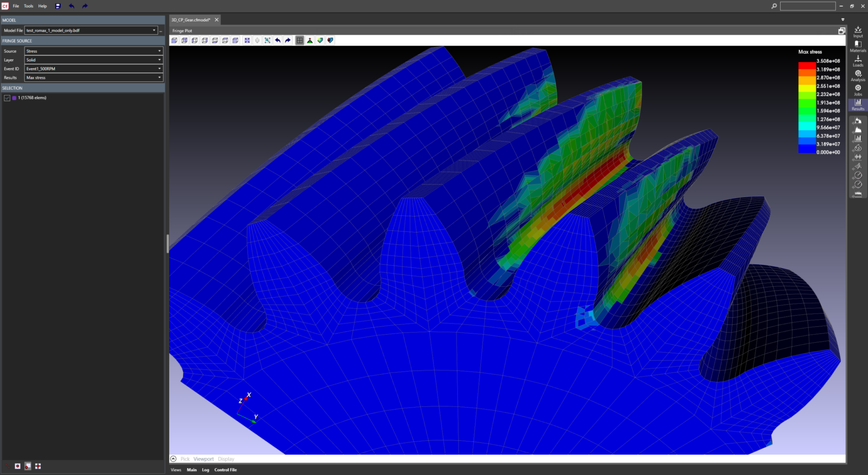
Task: Open the Layer dropdown showing Solid
Action: click(x=94, y=60)
